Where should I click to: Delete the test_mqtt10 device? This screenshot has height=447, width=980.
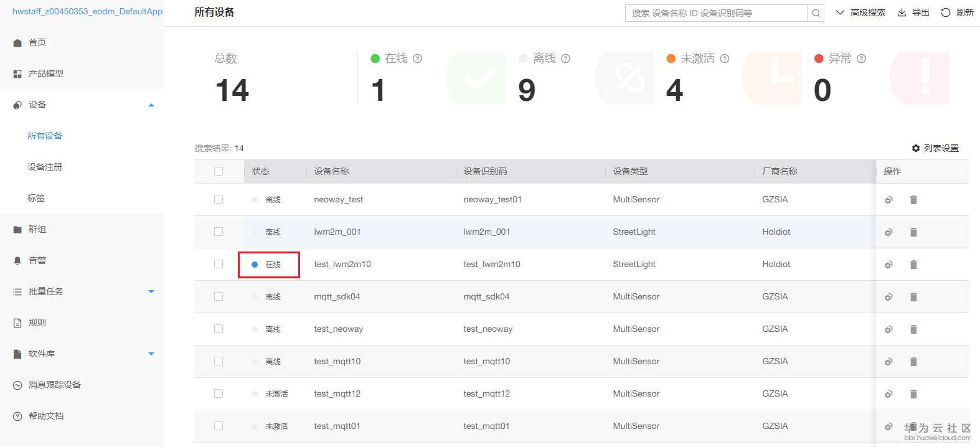coord(913,362)
